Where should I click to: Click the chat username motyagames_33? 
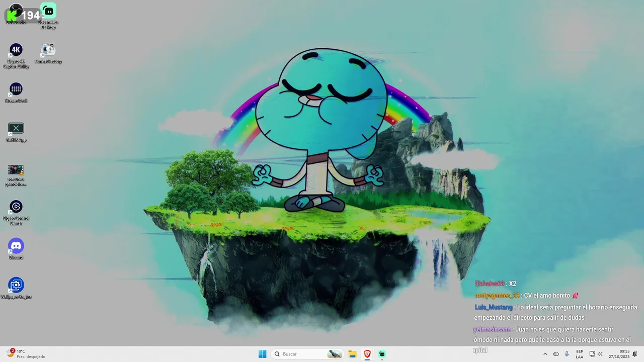pos(497,296)
